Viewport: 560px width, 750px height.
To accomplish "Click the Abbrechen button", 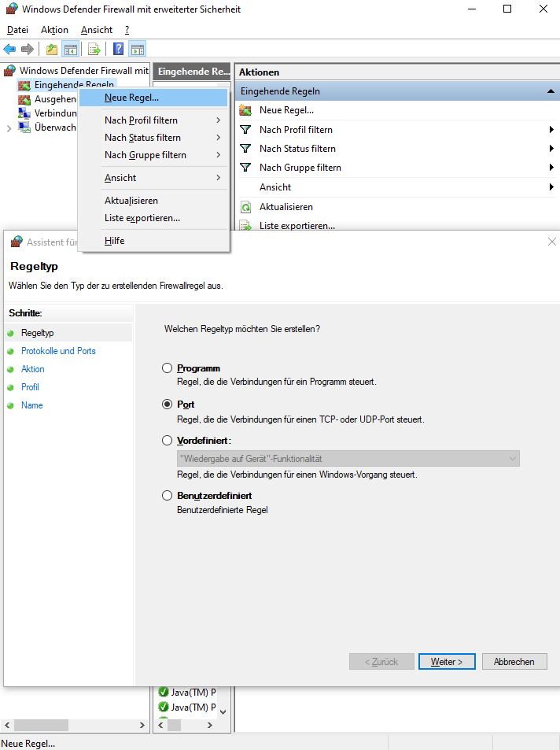I will [514, 662].
